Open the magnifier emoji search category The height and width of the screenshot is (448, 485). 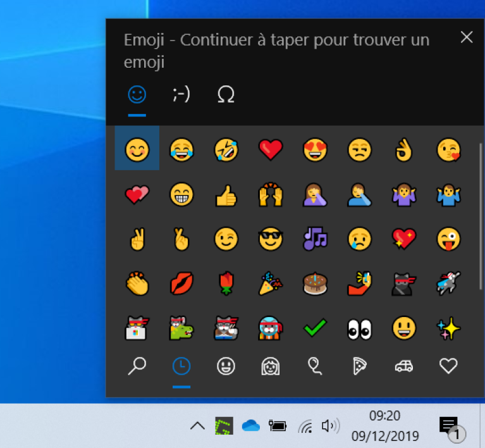pyautogui.click(x=137, y=366)
